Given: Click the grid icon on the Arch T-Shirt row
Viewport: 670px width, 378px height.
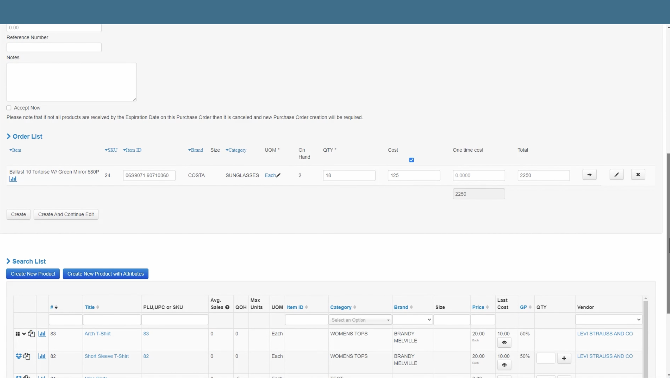Looking at the screenshot, I should tap(18, 334).
